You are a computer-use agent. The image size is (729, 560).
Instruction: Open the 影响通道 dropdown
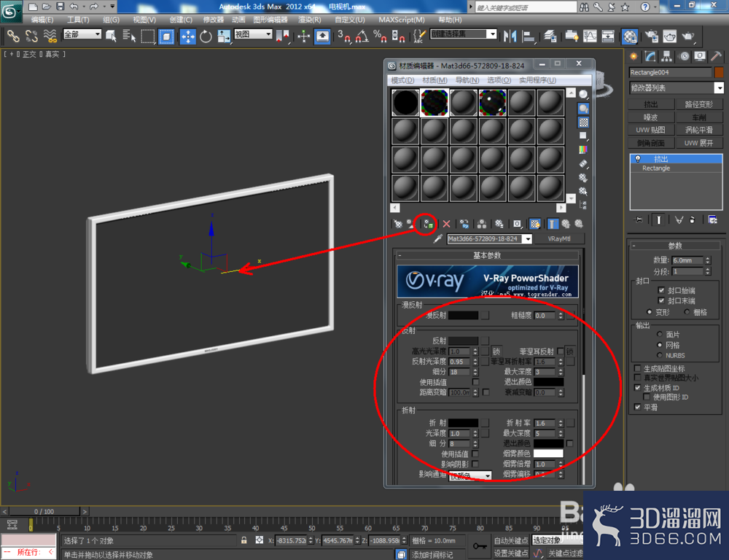pyautogui.click(x=469, y=476)
